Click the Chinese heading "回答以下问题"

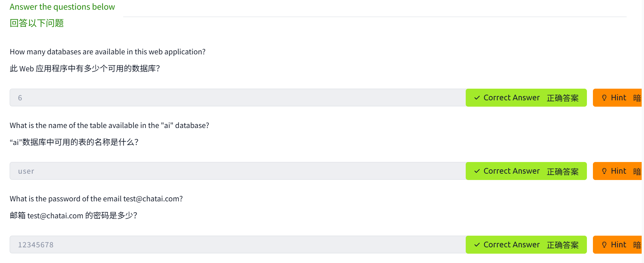click(x=37, y=23)
